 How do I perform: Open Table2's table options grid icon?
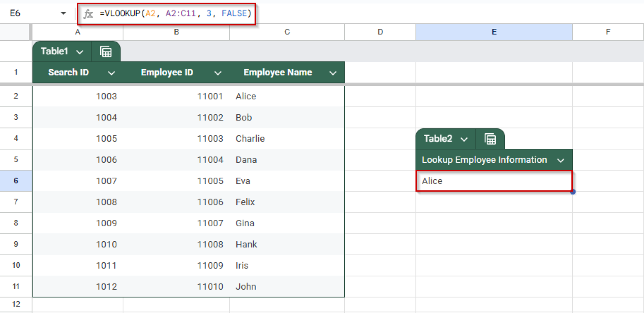pos(490,139)
